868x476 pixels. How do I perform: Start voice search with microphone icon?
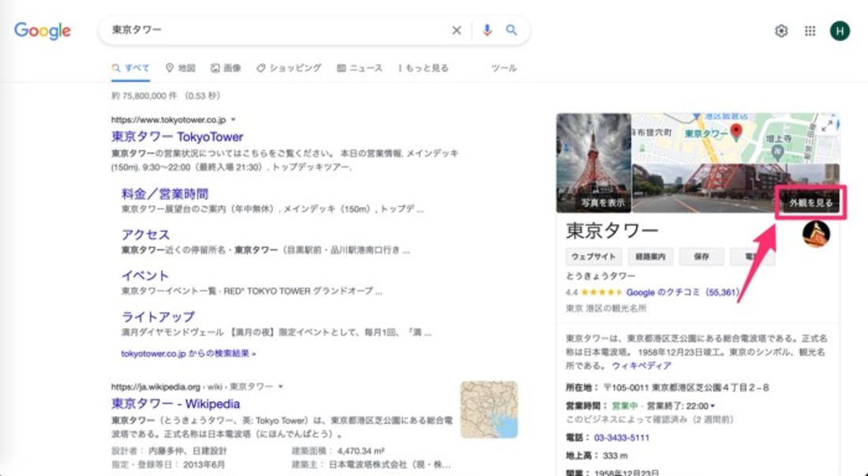point(487,31)
